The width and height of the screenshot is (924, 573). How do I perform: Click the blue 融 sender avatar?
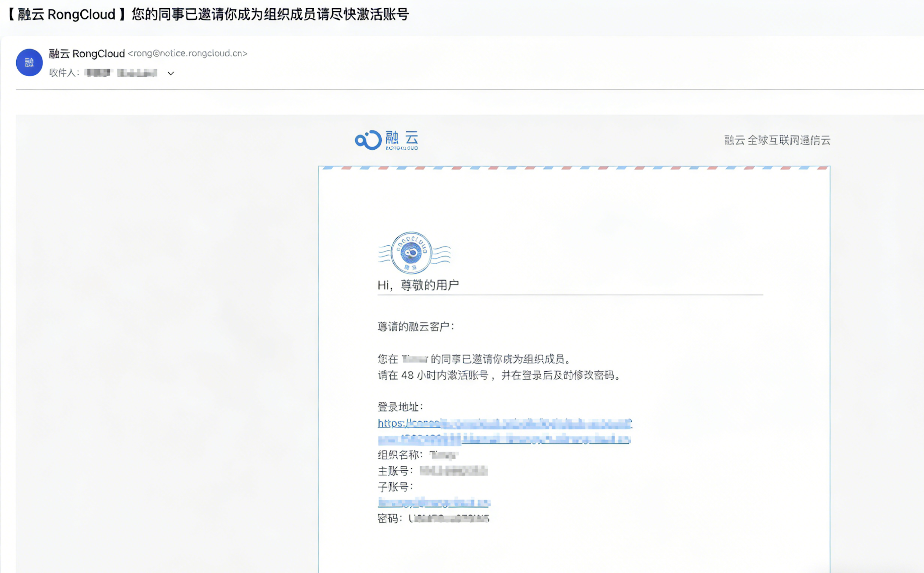tap(29, 62)
